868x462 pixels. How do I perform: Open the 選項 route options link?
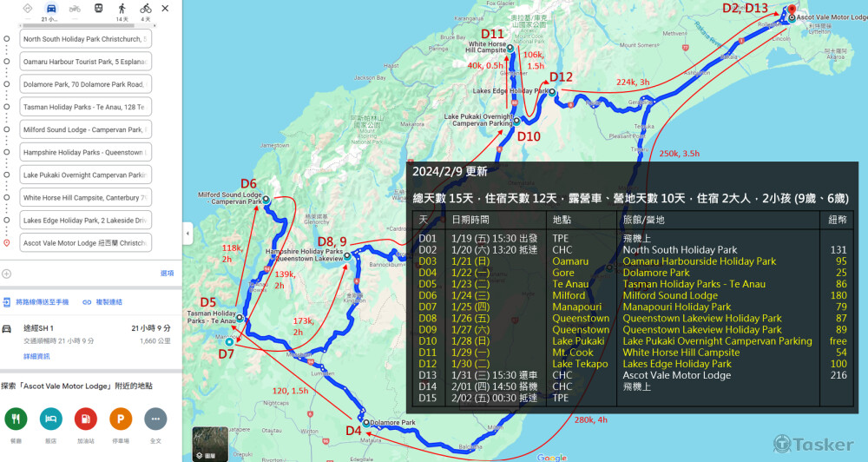point(168,274)
